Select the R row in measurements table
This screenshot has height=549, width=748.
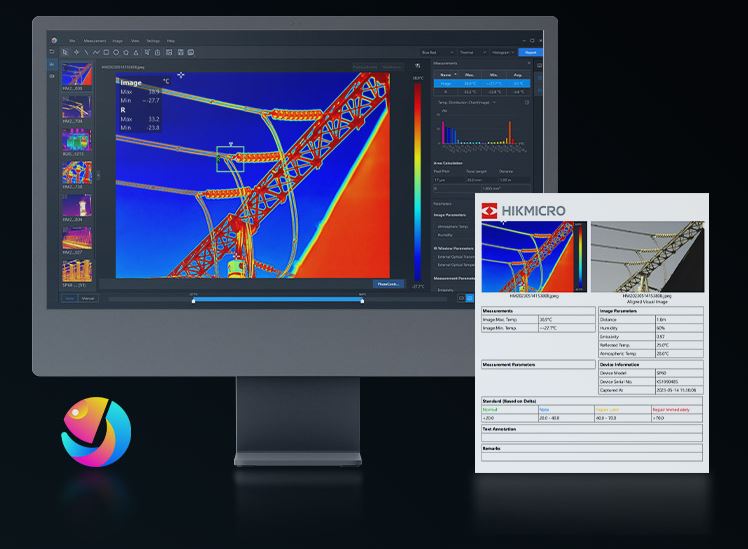coord(482,92)
